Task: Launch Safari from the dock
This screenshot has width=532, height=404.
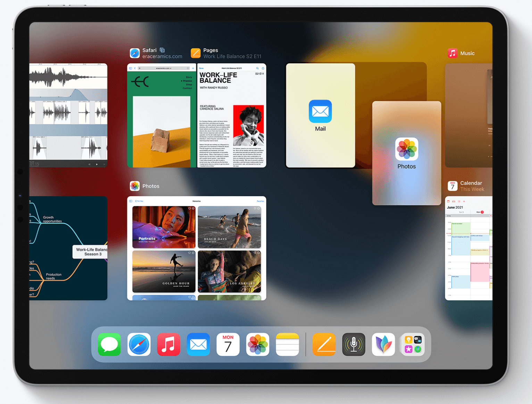Action: coord(139,344)
